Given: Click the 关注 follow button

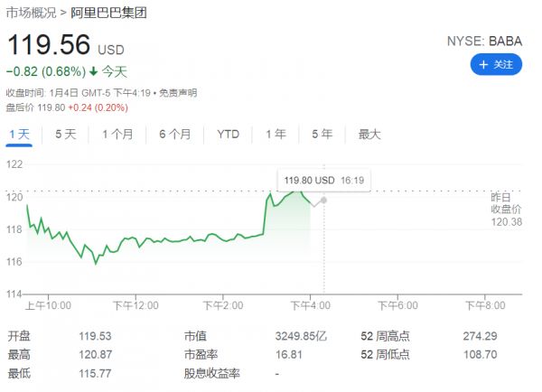Looking at the screenshot, I should (x=496, y=64).
